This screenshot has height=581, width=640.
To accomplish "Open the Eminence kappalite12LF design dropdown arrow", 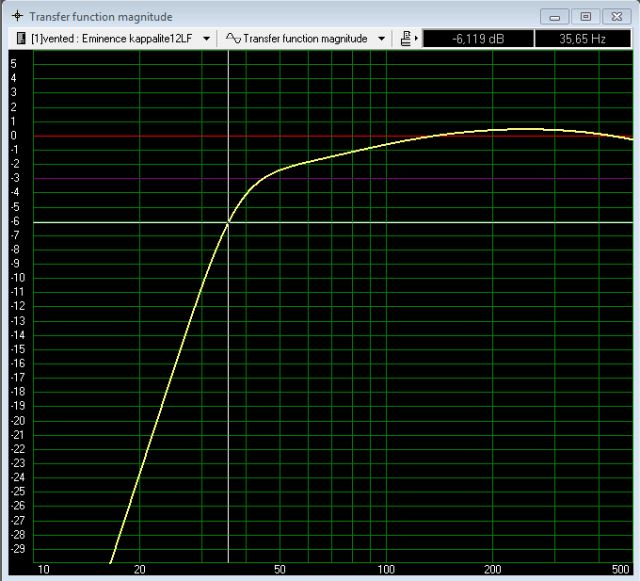I will coord(206,39).
